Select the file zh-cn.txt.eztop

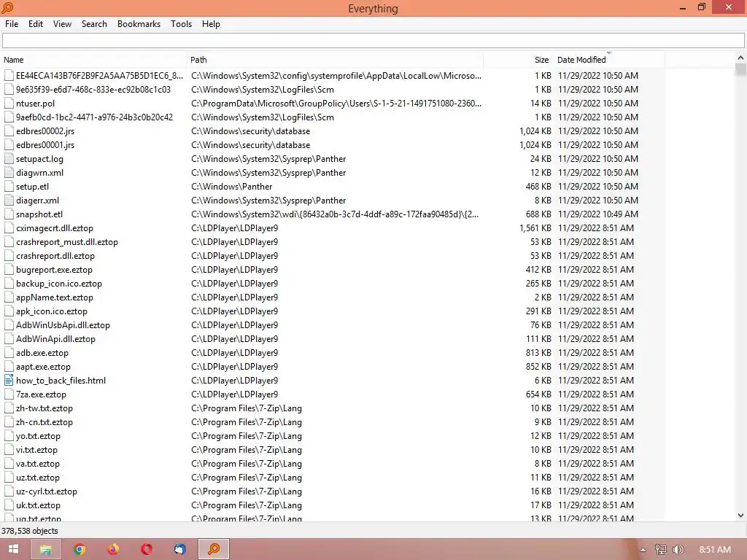[44, 422]
